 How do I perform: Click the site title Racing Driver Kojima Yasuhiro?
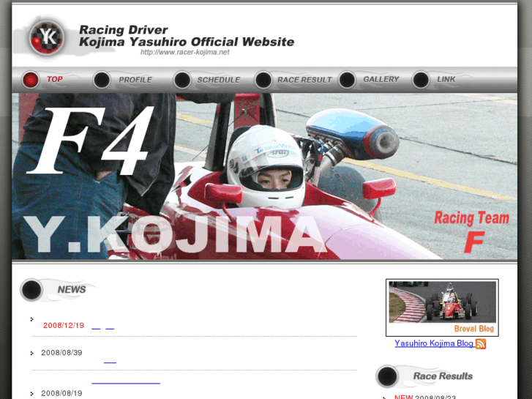[x=187, y=36]
